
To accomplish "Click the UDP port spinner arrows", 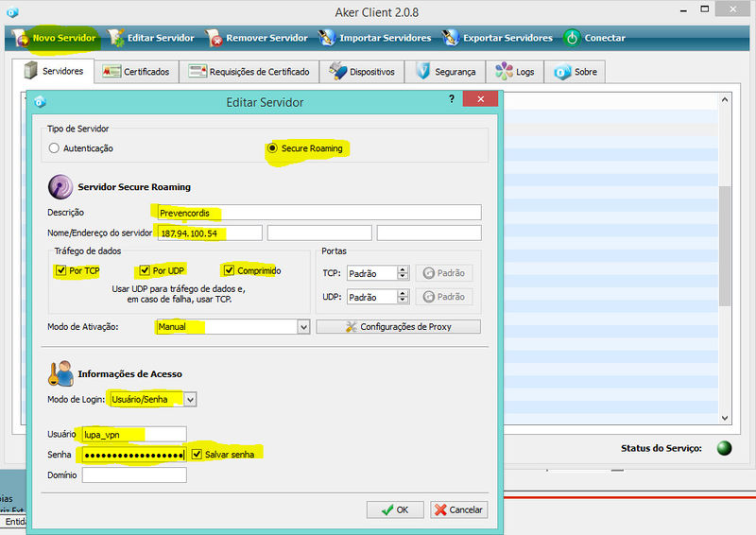I will pyautogui.click(x=404, y=297).
